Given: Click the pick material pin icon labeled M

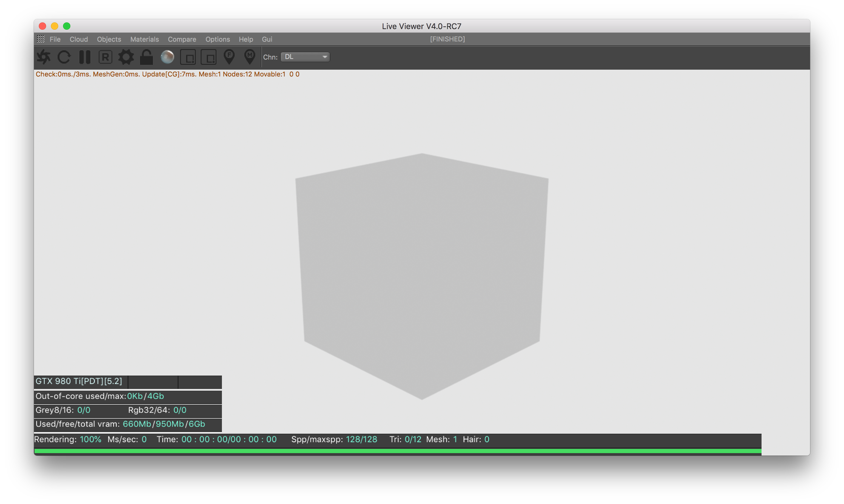Looking at the screenshot, I should (250, 57).
